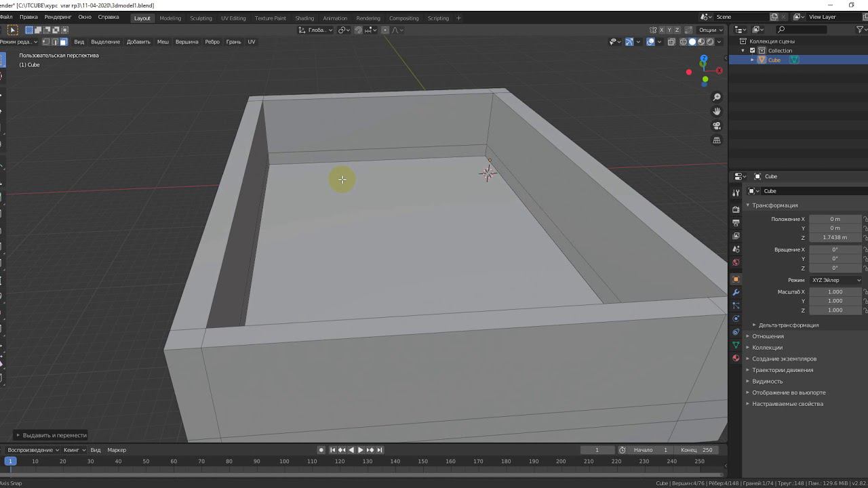The width and height of the screenshot is (868, 488).
Task: Open the Рендеринг menu
Action: click(x=58, y=17)
